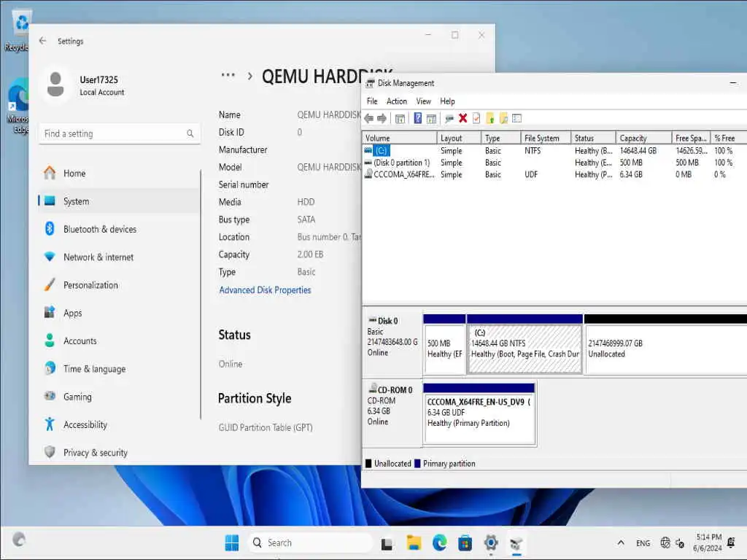Viewport: 747px width, 560px height.
Task: Select the CCCOMA_X64FRE_EN-US_DV9 CD-ROM partition block
Action: point(479,413)
